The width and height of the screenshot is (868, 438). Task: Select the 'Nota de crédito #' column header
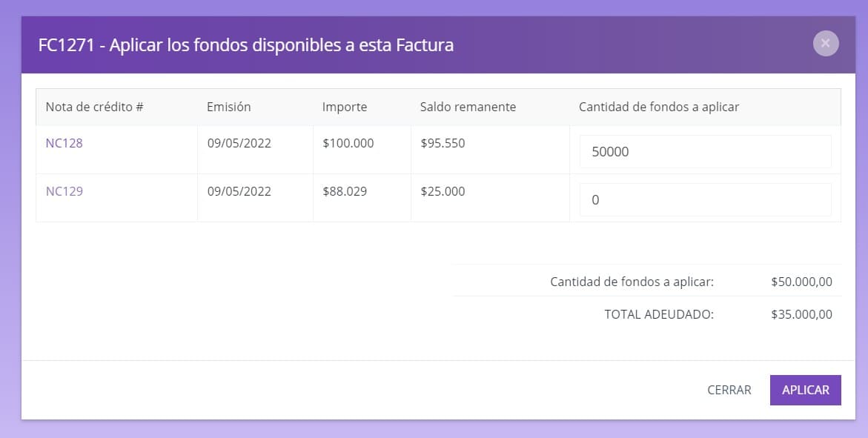(95, 107)
